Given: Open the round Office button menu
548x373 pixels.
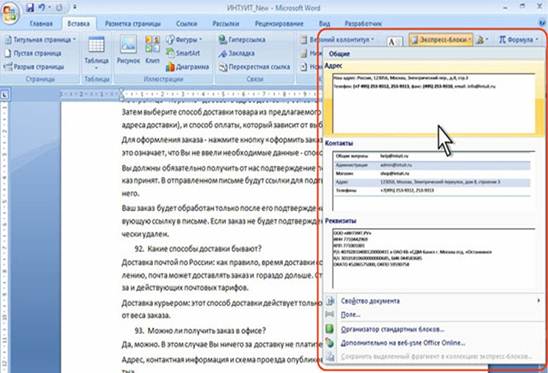Looking at the screenshot, I should [x=10, y=13].
